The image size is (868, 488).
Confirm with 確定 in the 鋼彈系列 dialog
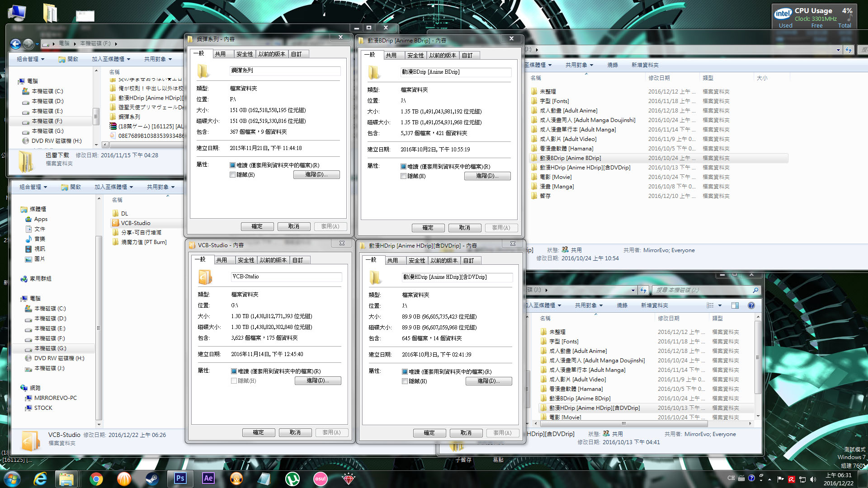pyautogui.click(x=257, y=226)
